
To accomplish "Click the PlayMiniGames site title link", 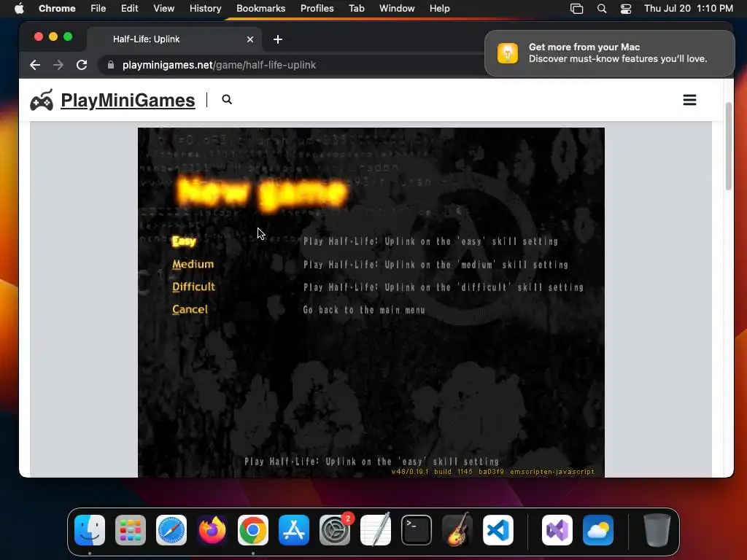I will point(128,101).
